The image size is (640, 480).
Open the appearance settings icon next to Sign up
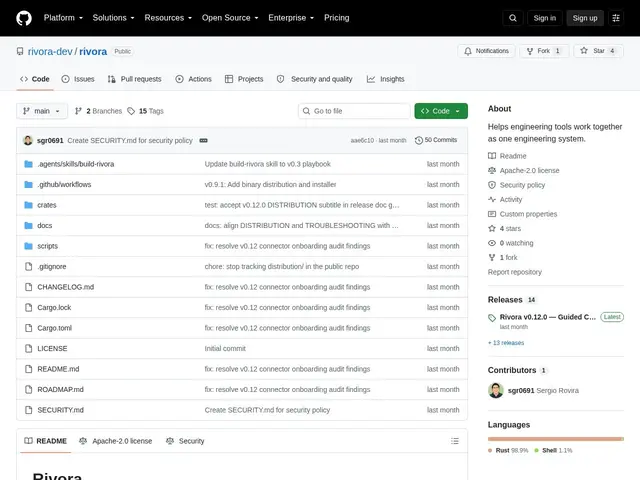616,18
